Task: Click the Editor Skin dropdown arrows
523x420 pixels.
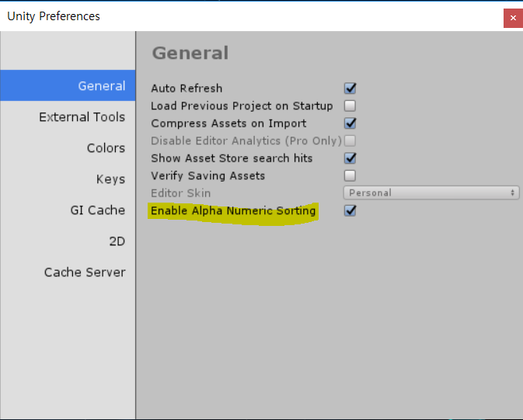Action: coord(512,193)
